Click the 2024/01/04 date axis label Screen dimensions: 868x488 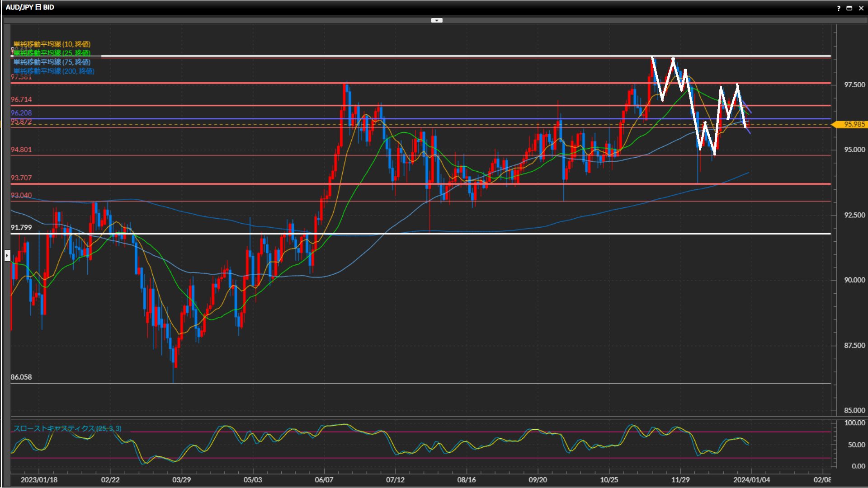(751, 480)
